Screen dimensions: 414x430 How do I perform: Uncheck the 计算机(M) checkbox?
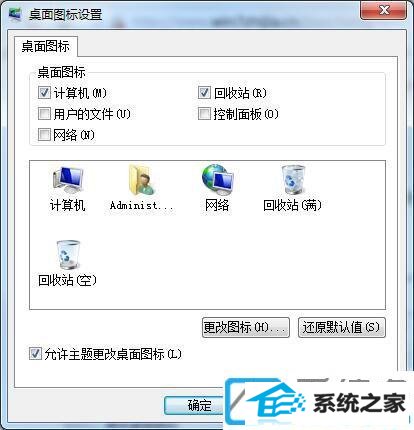point(44,93)
